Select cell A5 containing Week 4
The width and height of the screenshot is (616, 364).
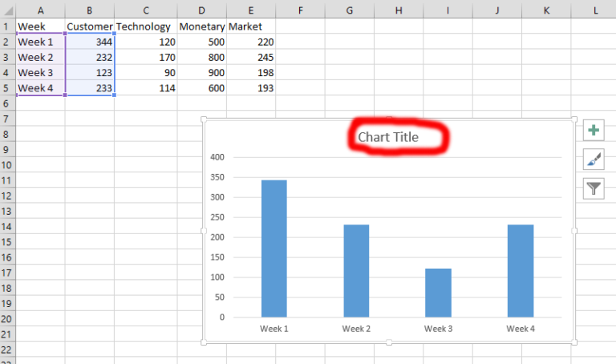[x=40, y=88]
